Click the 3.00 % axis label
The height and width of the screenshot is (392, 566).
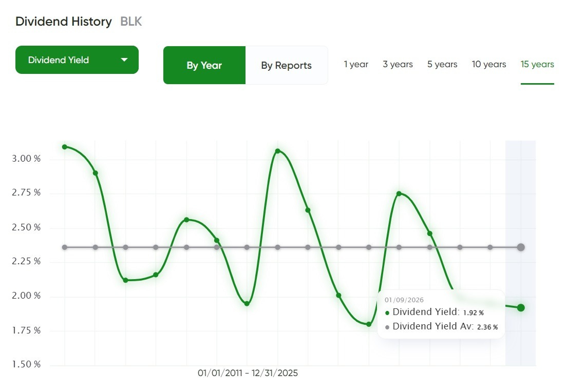click(x=26, y=159)
